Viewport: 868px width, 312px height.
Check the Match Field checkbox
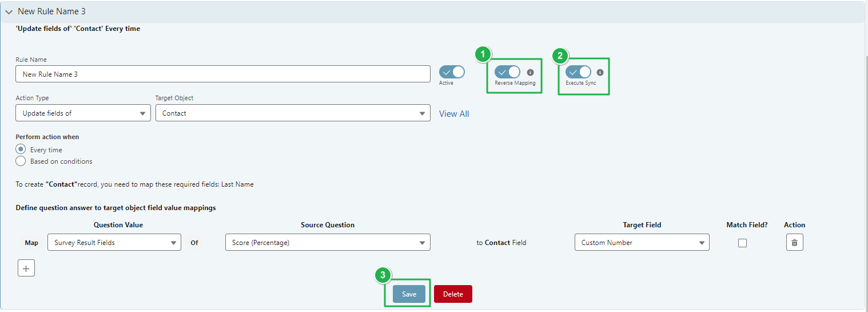[x=742, y=243]
